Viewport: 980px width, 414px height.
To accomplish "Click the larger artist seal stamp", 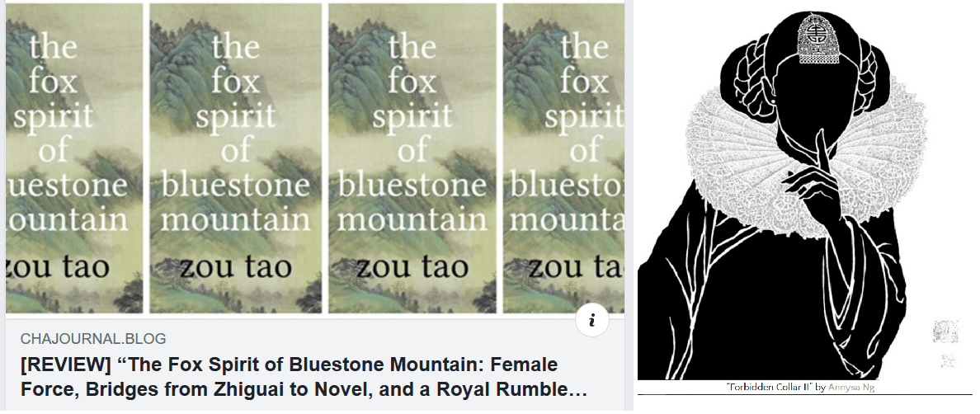I will (945, 332).
